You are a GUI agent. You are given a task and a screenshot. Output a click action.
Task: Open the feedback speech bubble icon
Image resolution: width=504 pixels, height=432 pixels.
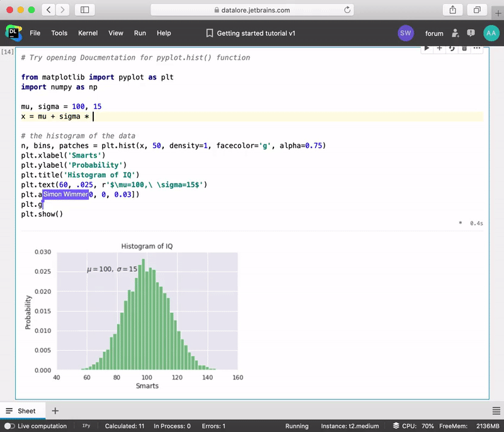[x=471, y=33]
